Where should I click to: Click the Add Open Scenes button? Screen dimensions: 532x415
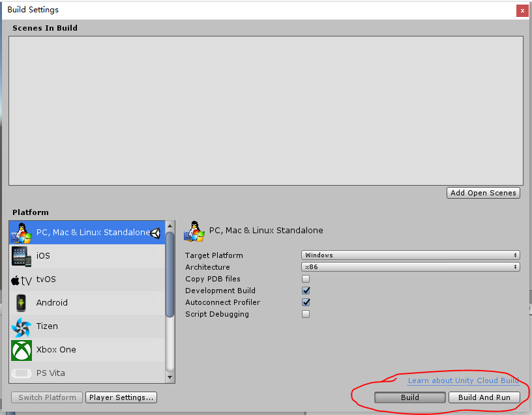point(483,193)
